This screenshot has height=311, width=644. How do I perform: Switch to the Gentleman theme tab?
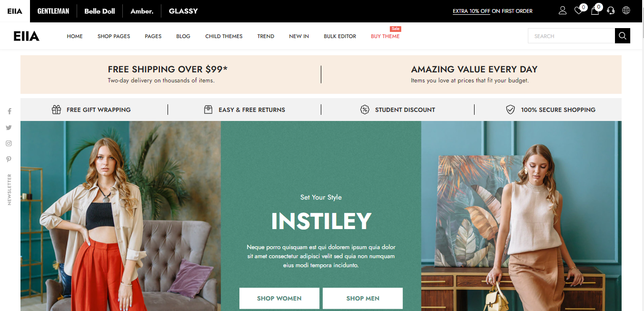click(x=53, y=11)
